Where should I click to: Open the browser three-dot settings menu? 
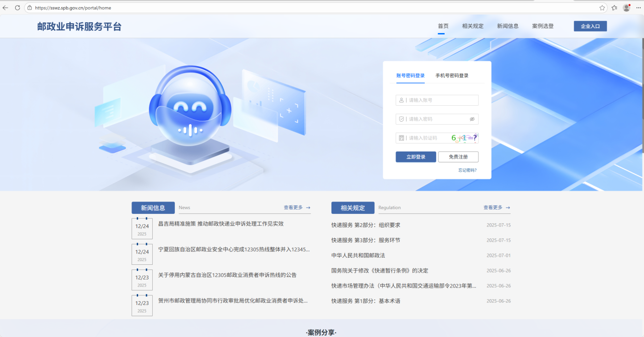pyautogui.click(x=638, y=8)
